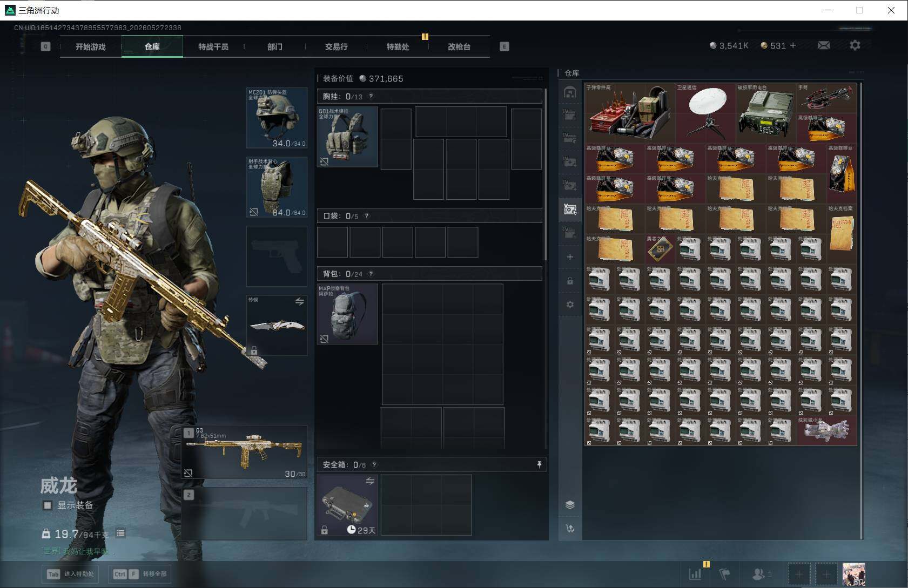
Task: Click the empty pistol slot
Action: click(x=277, y=256)
